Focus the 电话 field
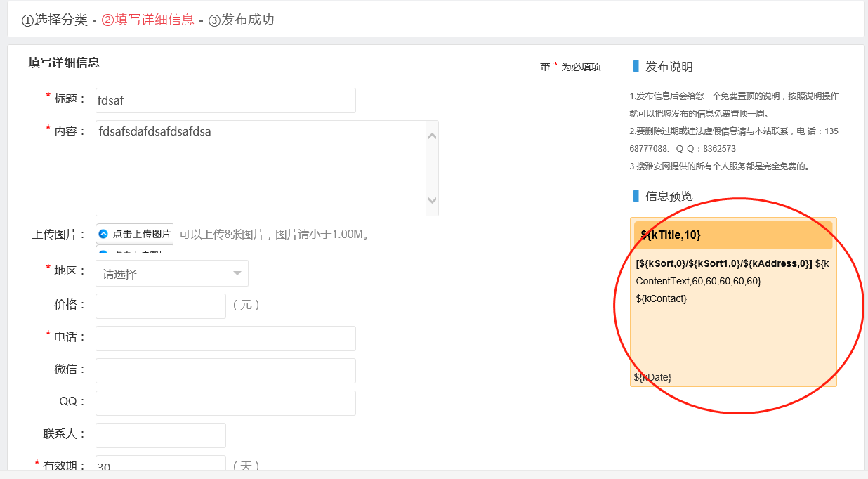Image resolution: width=868 pixels, height=479 pixels. click(225, 339)
